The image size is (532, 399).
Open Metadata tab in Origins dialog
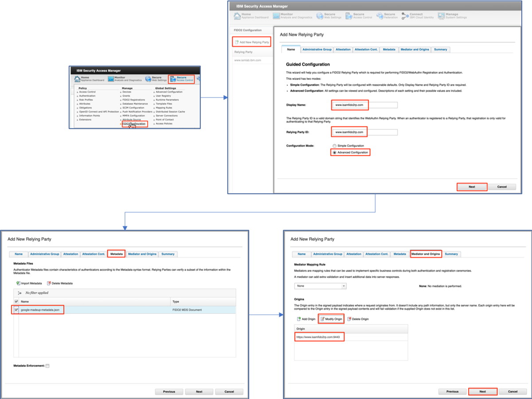click(x=400, y=254)
